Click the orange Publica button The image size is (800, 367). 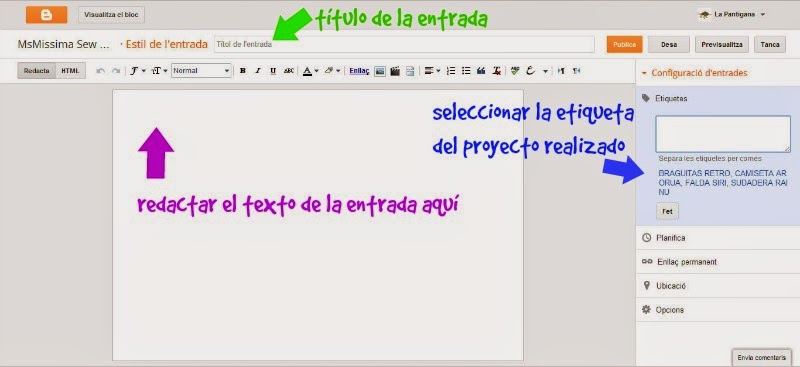click(624, 44)
